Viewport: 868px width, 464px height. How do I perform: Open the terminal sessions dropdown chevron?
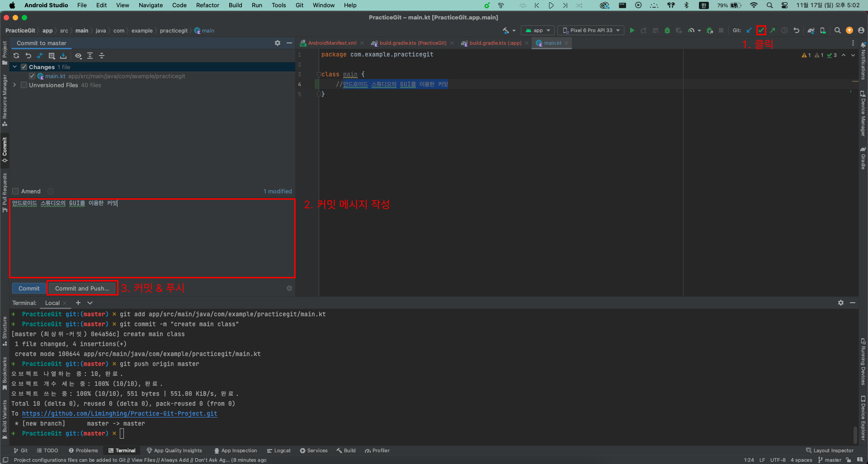click(90, 303)
